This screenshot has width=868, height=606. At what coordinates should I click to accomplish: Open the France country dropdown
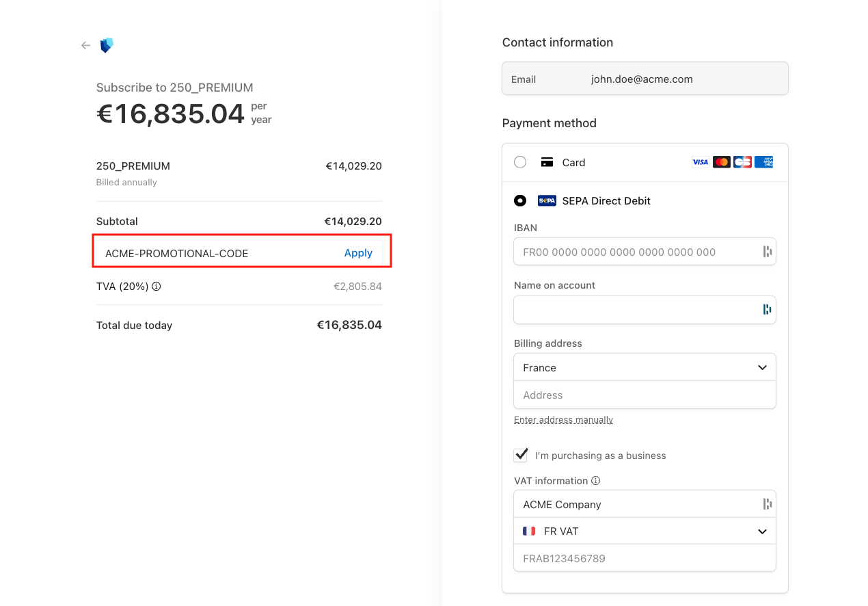(x=645, y=367)
